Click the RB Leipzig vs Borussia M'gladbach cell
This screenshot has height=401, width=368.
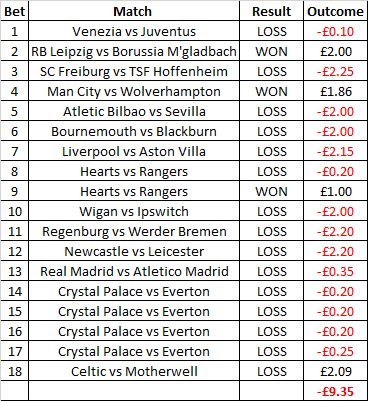(x=134, y=51)
